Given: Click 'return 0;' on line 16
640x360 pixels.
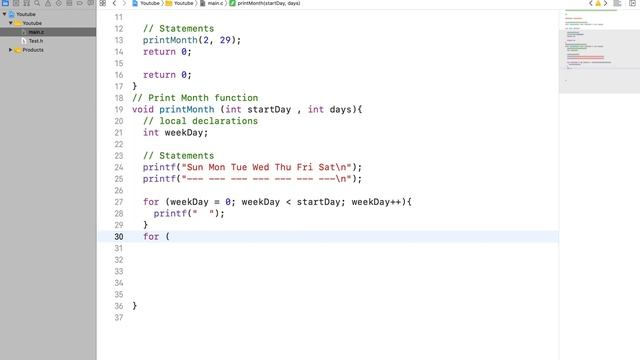Looking at the screenshot, I should (167, 75).
